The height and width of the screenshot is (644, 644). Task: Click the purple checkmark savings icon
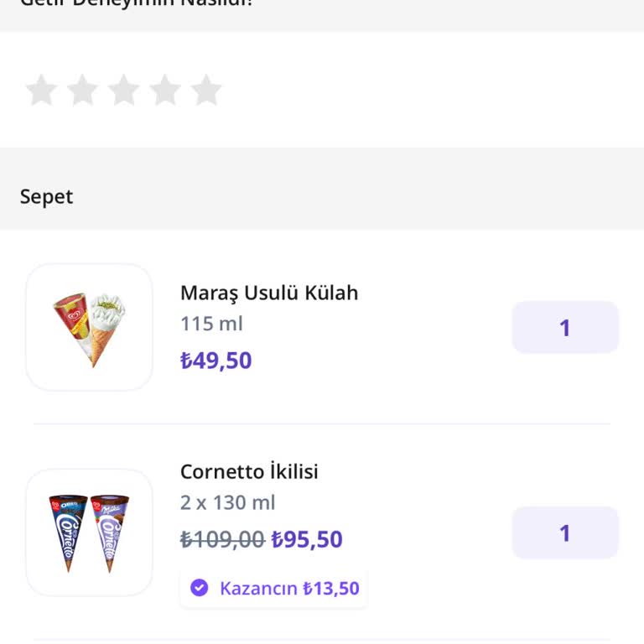[x=199, y=588]
